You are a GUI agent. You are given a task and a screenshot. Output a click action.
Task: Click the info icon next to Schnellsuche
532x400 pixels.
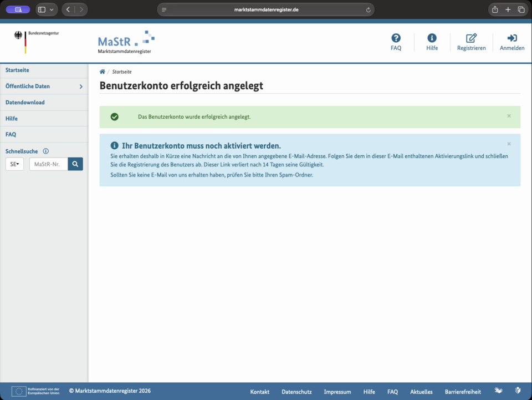tap(45, 151)
